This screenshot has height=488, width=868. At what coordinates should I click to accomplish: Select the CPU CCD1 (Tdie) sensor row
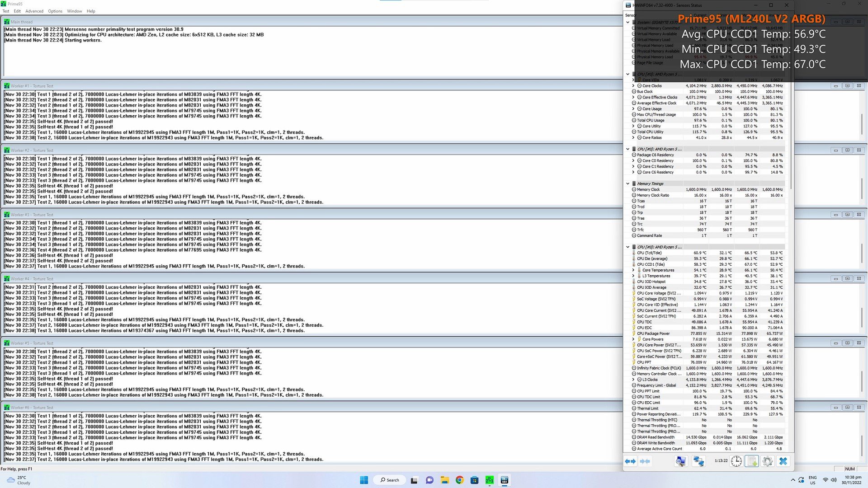coord(708,264)
